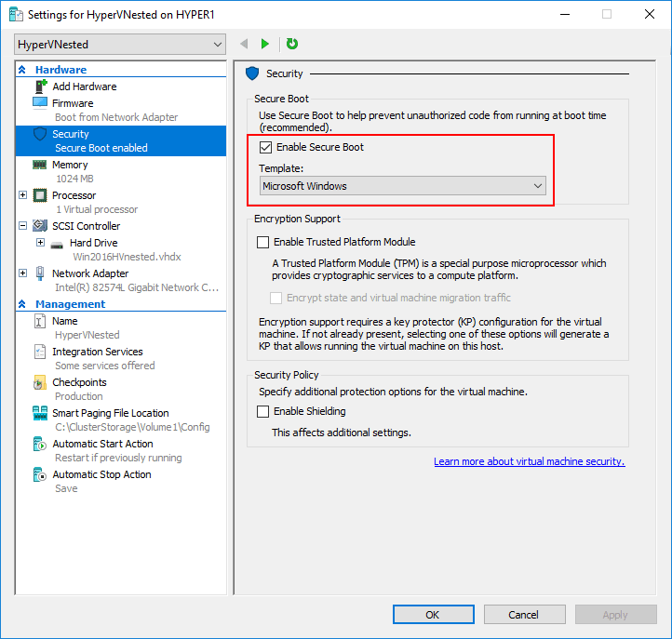The width and height of the screenshot is (672, 639).
Task: Select the Firmware monitor icon
Action: pyautogui.click(x=40, y=103)
